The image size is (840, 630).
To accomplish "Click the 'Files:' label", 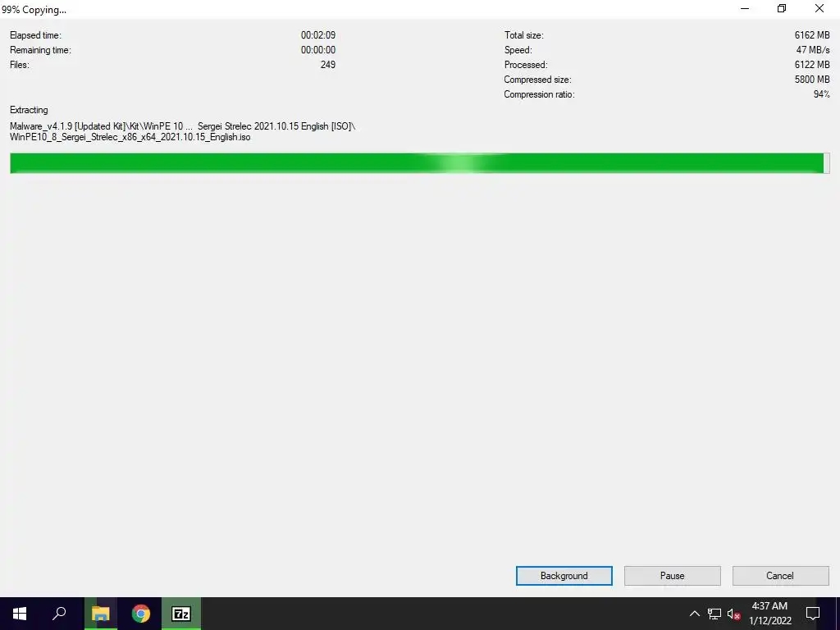I will tap(20, 65).
